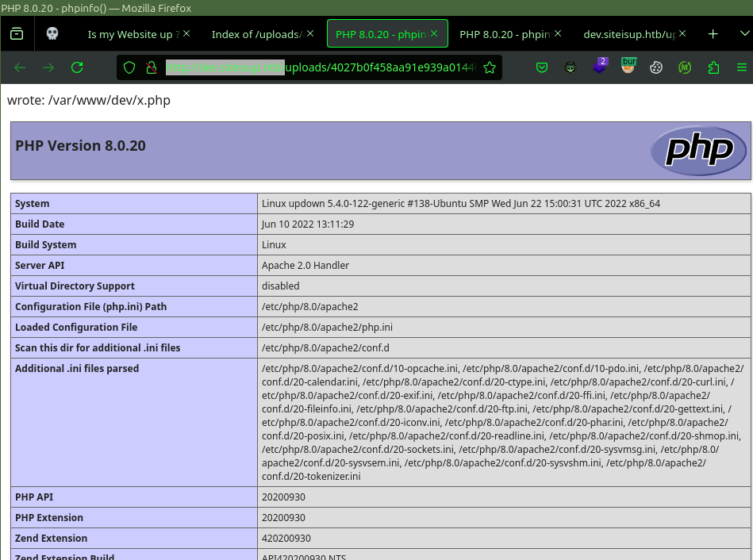The image size is (753, 560).
Task: Click the 'PHP API' row label
Action: 33,497
